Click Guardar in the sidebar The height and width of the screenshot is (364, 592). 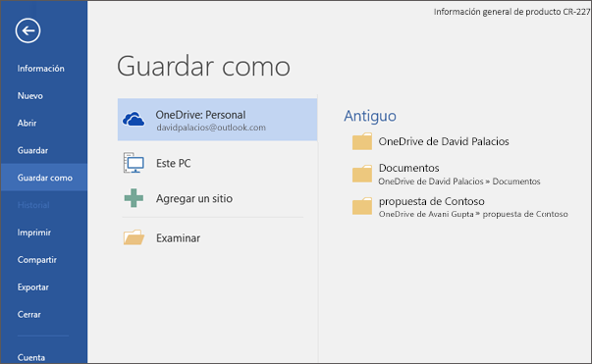[32, 150]
